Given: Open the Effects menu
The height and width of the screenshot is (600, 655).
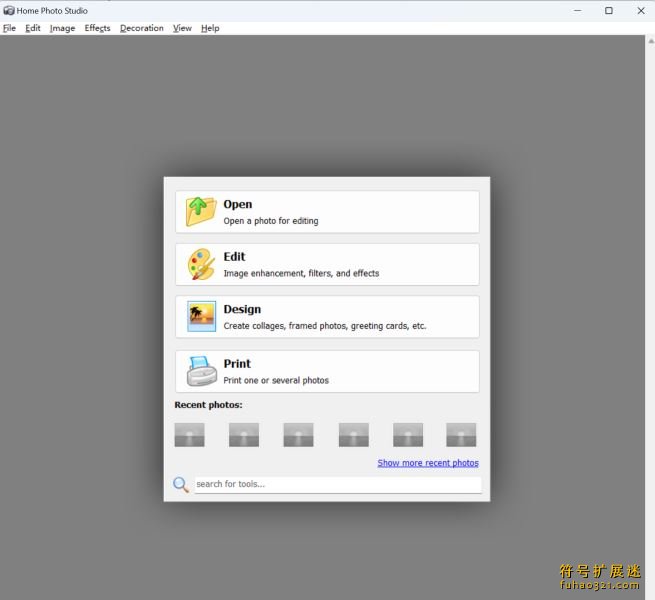Looking at the screenshot, I should 97,28.
